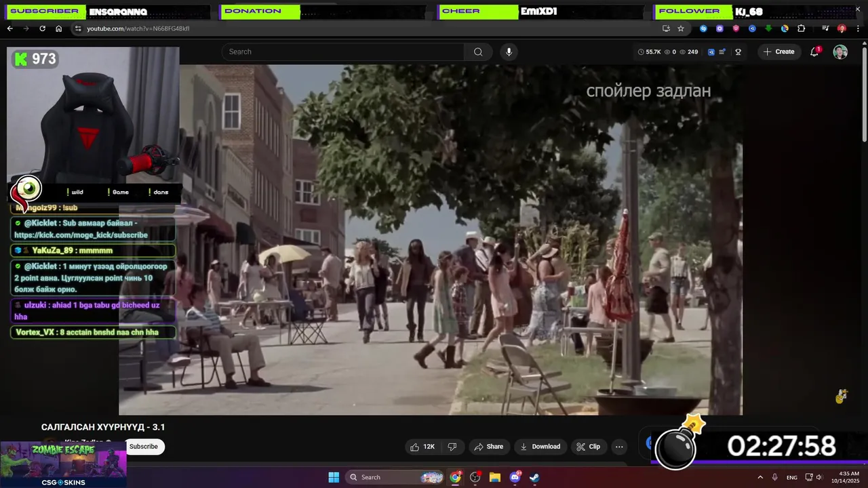Click the youtube.com address bar URL
Screen dimensions: 868x488
pyautogui.click(x=138, y=28)
